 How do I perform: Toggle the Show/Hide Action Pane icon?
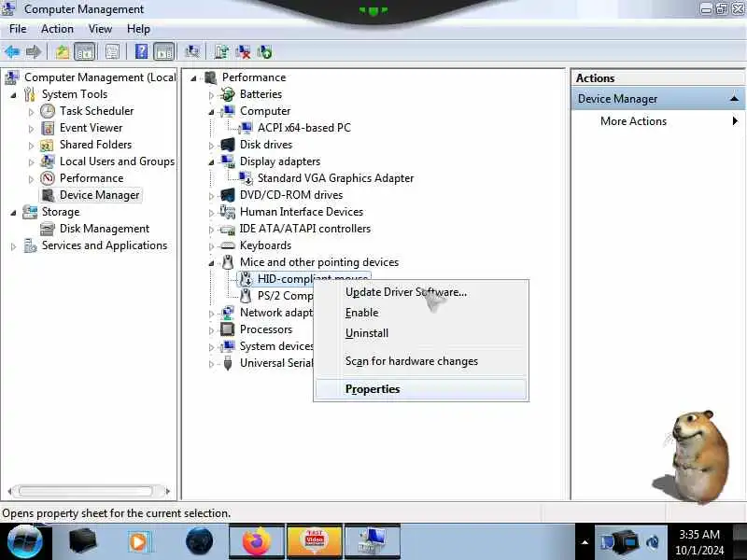click(x=164, y=51)
